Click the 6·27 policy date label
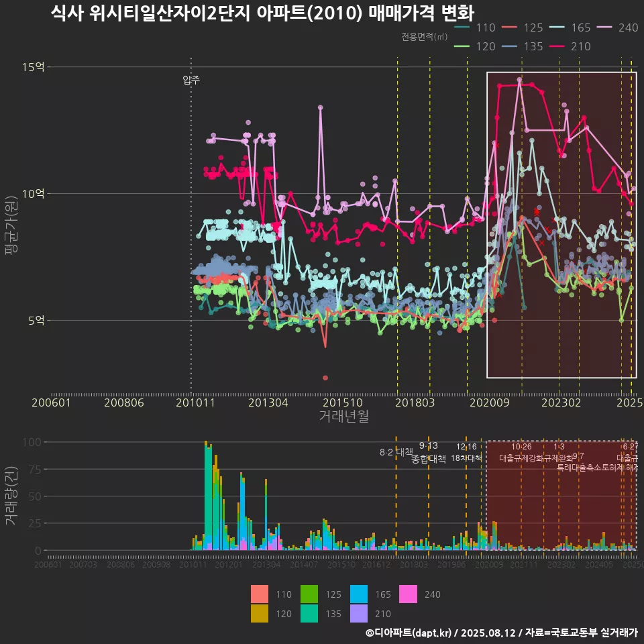The image size is (644, 644). click(x=631, y=447)
